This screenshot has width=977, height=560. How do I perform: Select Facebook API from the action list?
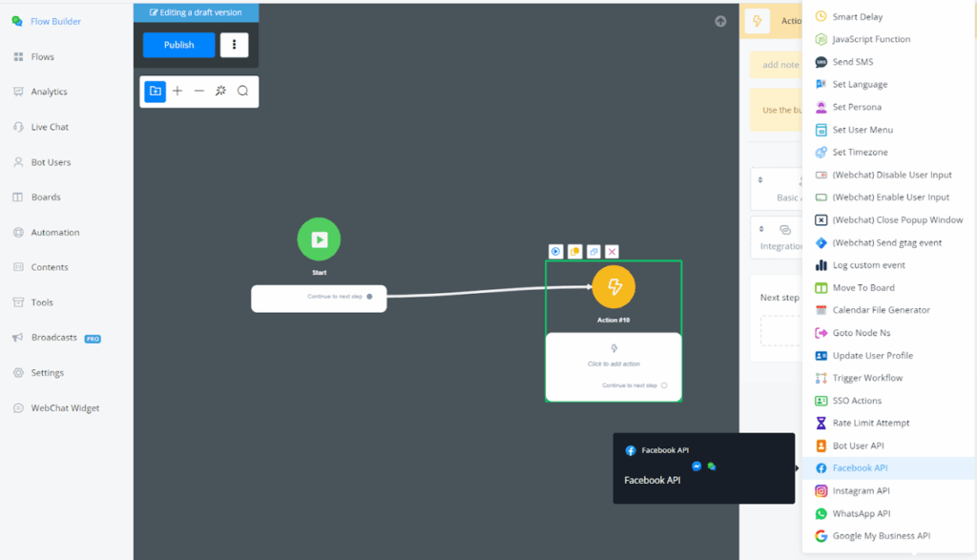(x=860, y=468)
